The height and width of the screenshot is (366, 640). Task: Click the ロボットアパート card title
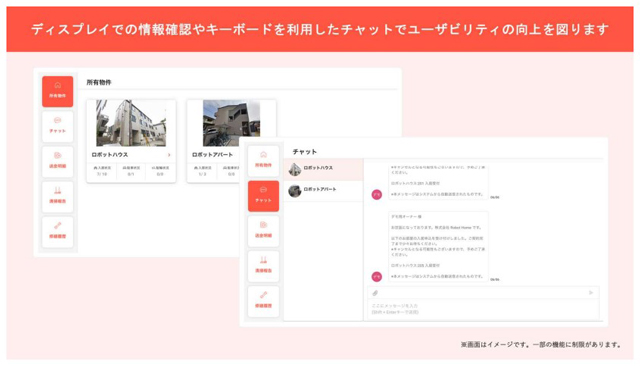coord(212,155)
